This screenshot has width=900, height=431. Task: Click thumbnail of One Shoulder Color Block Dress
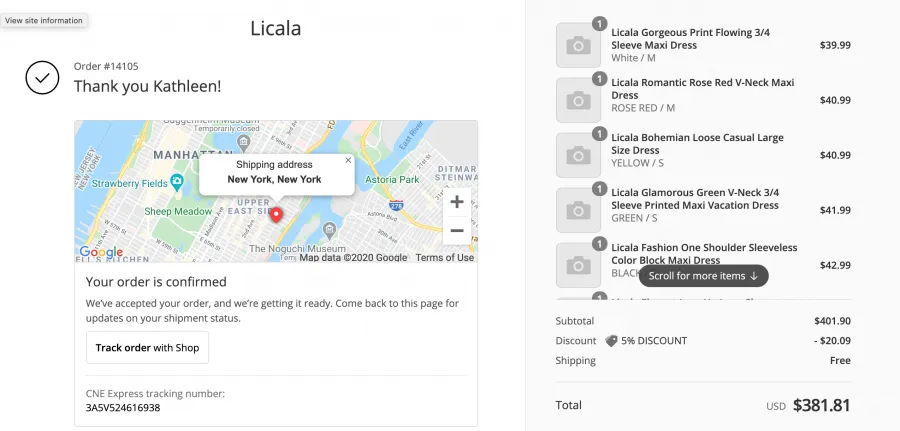click(x=578, y=266)
